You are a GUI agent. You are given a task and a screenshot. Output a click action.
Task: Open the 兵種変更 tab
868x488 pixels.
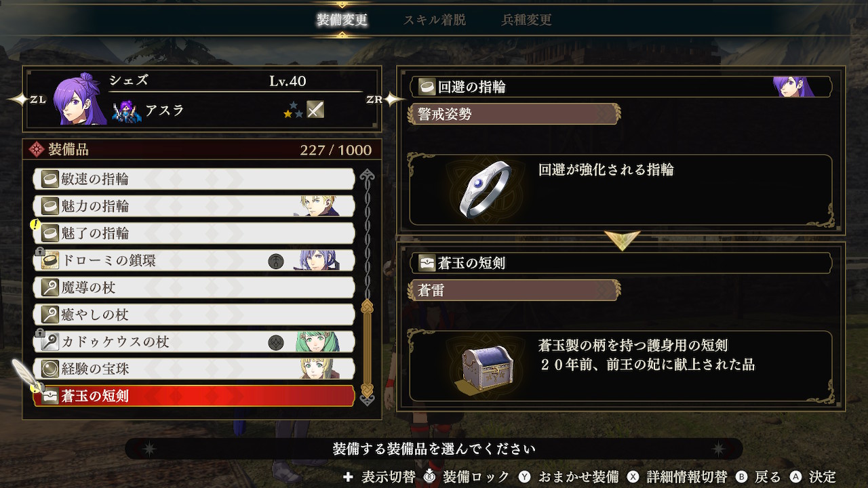(526, 20)
